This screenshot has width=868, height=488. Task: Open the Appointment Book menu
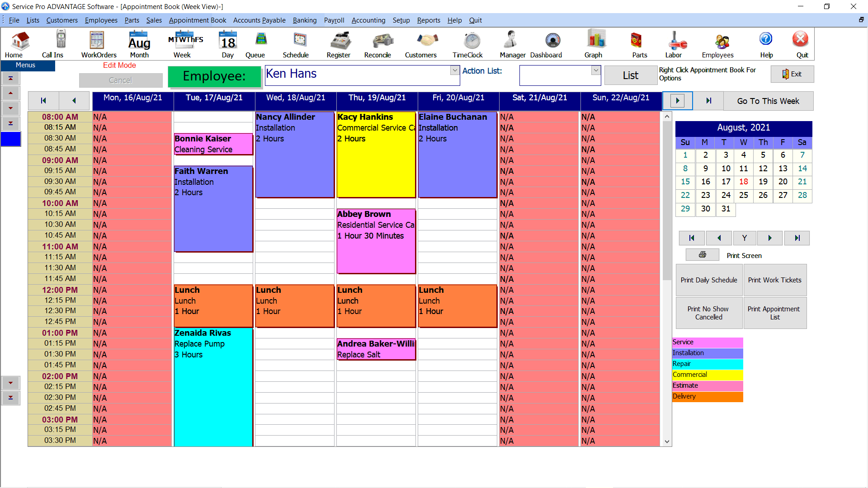pos(198,20)
